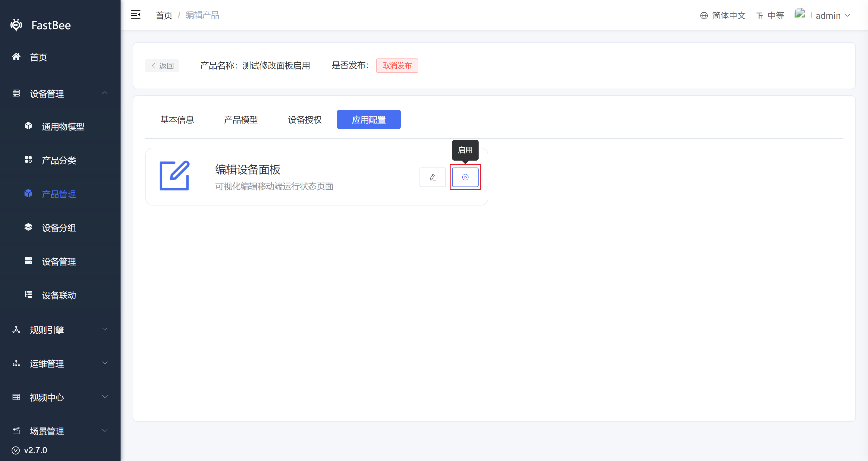Click the FastBee title text
868x461 pixels.
click(51, 25)
